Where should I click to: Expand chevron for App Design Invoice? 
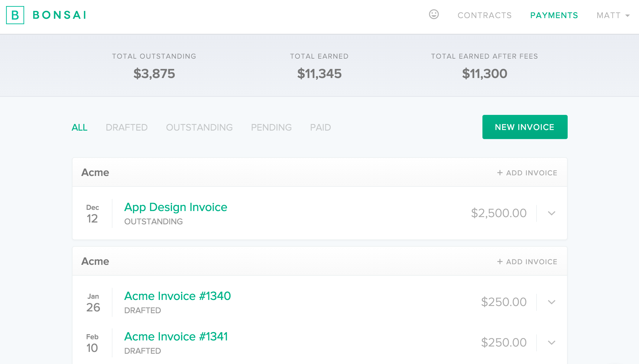(x=552, y=213)
